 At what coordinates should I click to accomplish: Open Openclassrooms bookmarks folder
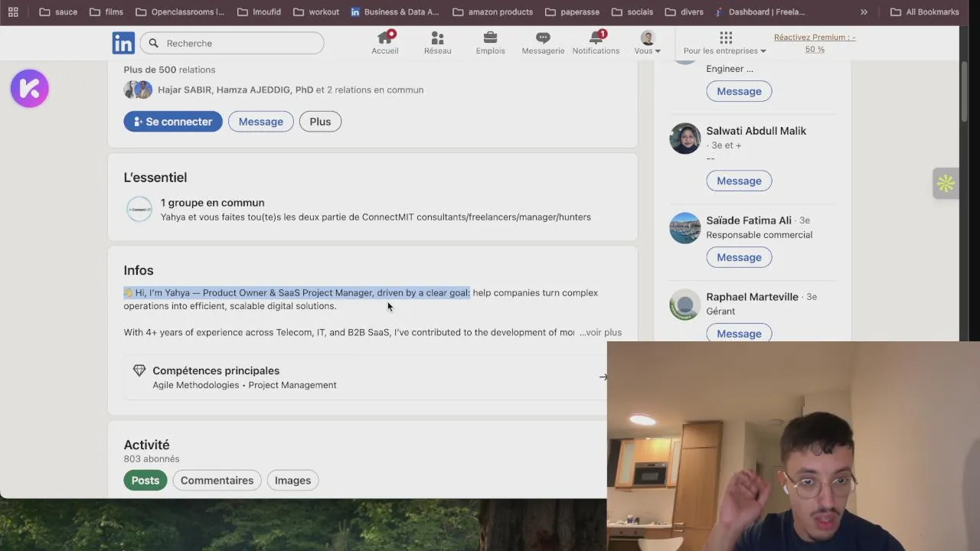click(x=179, y=12)
